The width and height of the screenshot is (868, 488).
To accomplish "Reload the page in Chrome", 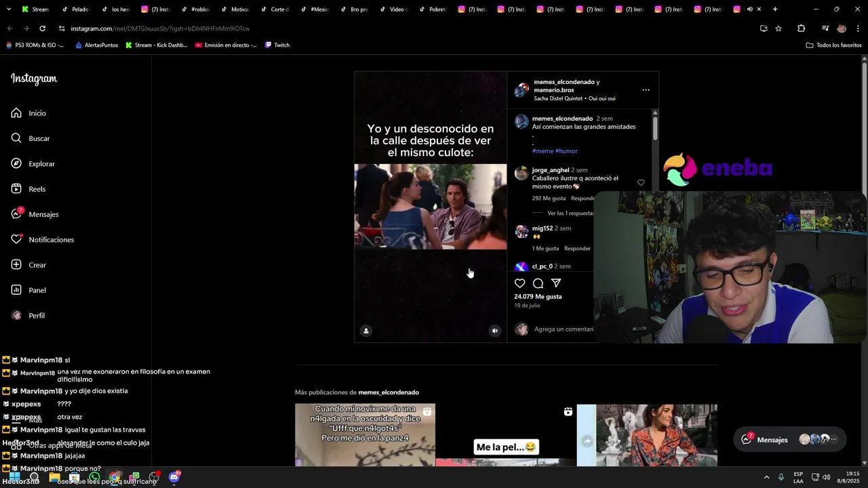I will point(42,28).
